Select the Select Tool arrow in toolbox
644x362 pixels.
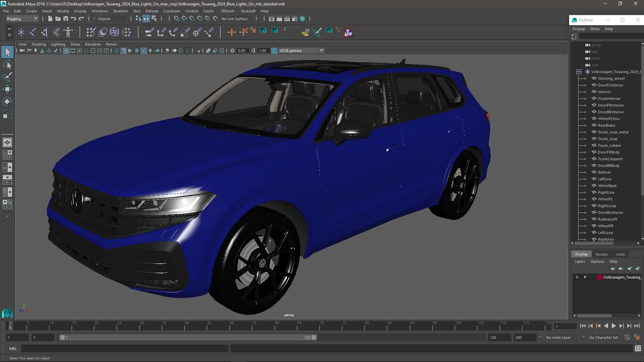point(7,52)
